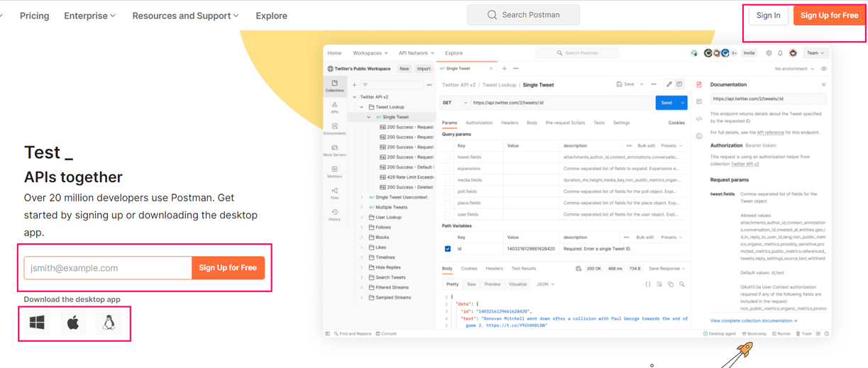Open the Collections sidebar icon

[334, 86]
